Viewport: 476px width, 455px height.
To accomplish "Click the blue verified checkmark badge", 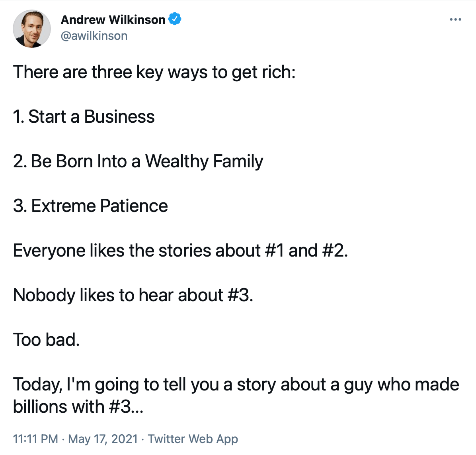I will click(x=175, y=19).
